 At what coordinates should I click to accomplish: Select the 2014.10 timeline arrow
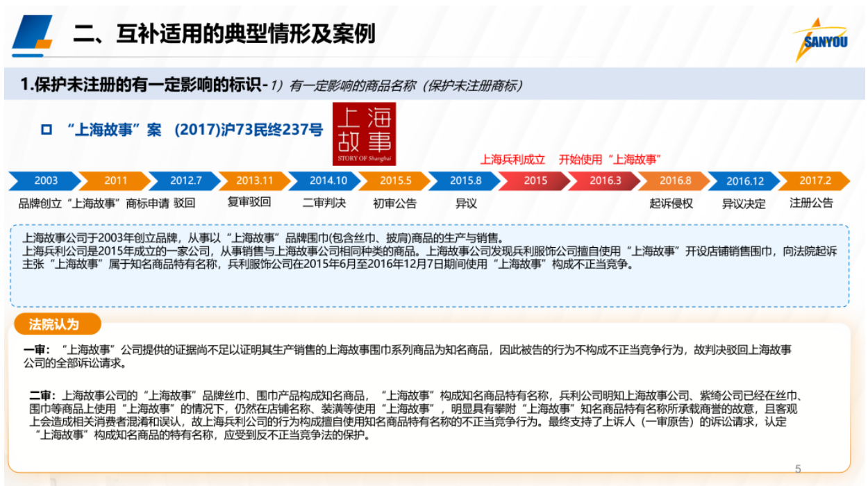pos(325,181)
